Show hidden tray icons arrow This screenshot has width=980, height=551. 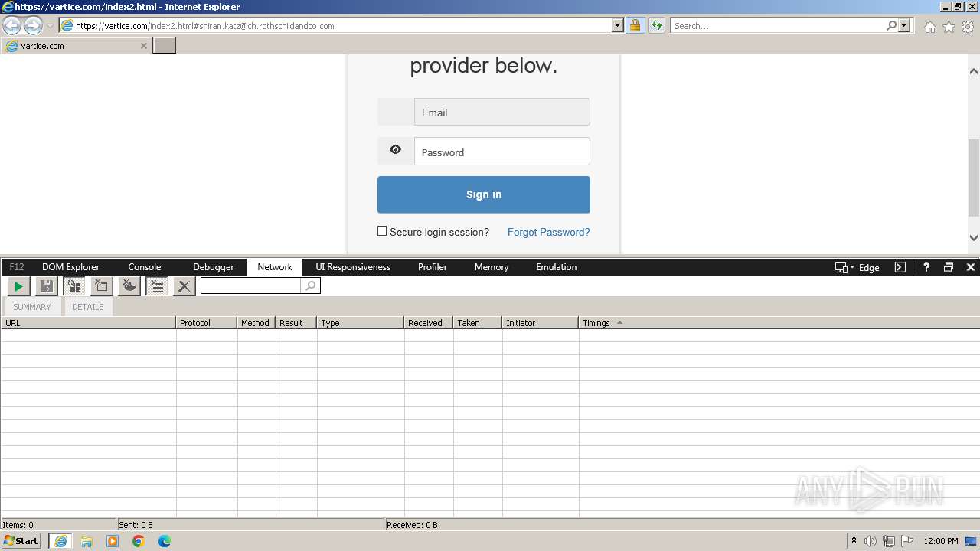pos(854,541)
